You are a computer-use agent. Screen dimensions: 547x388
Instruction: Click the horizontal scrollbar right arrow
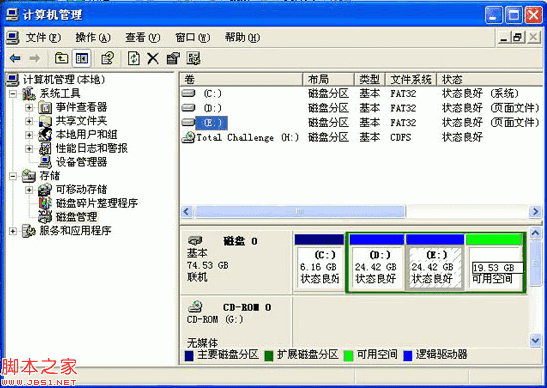click(x=535, y=211)
